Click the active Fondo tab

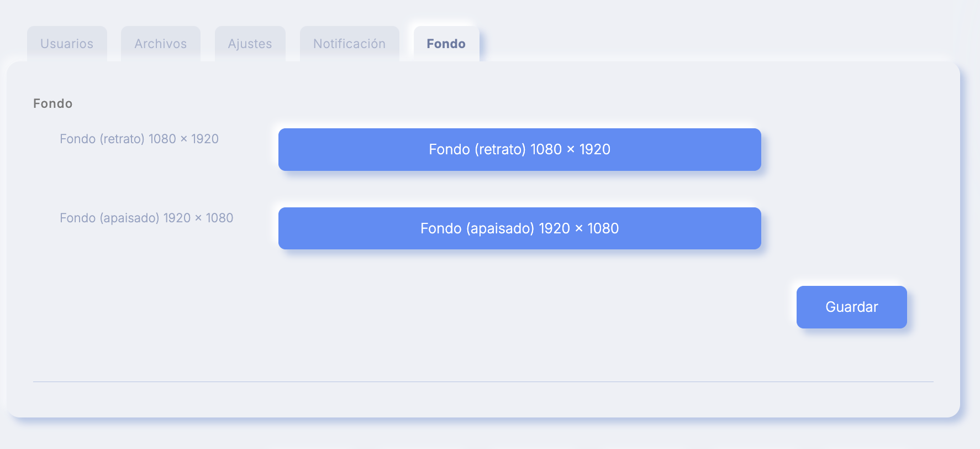click(446, 44)
